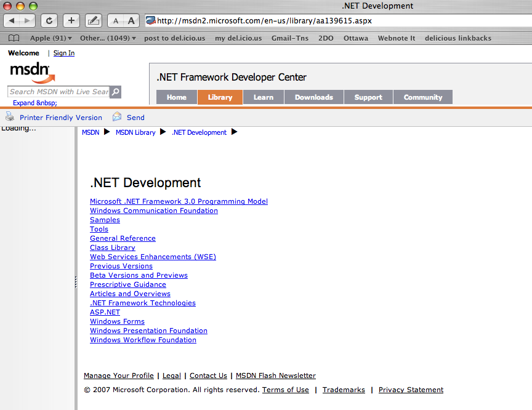
Task: Open the bookmarks book icon
Action: point(14,38)
